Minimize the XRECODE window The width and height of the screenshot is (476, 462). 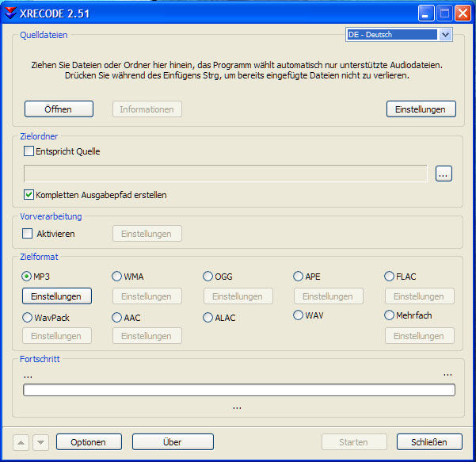click(x=425, y=13)
